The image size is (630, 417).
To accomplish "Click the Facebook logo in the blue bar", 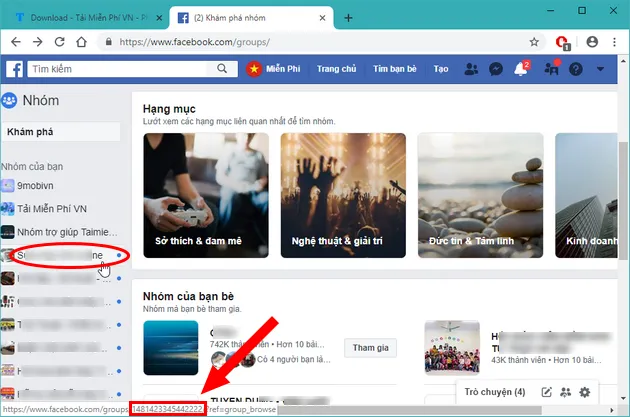I will tap(14, 69).
